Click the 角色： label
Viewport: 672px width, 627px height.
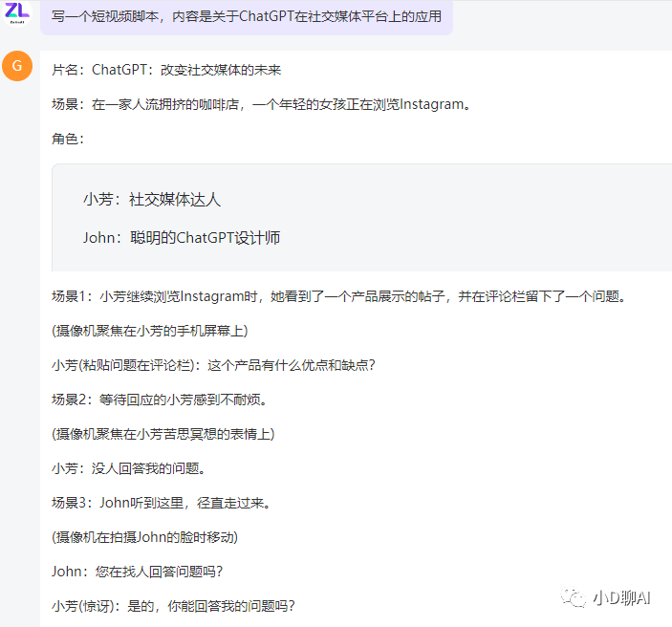point(68,139)
